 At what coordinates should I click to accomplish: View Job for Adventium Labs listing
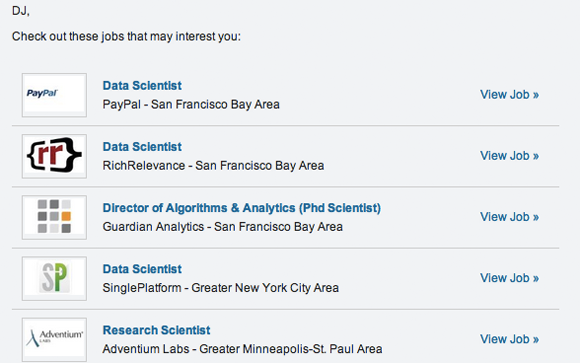[509, 339]
